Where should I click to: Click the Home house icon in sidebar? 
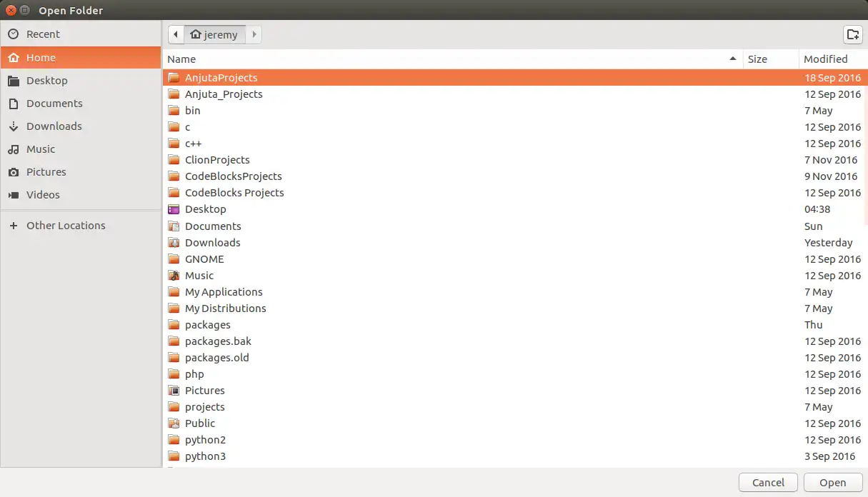(14, 58)
